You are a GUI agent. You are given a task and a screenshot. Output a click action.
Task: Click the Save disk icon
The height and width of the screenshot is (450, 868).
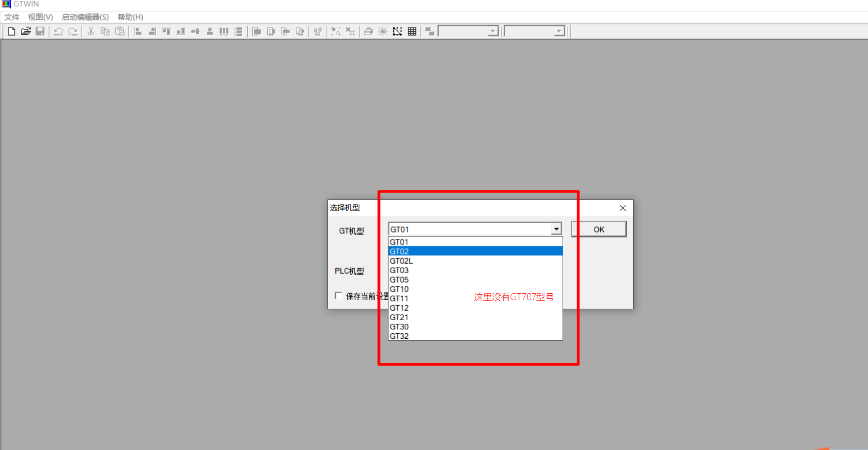[40, 32]
